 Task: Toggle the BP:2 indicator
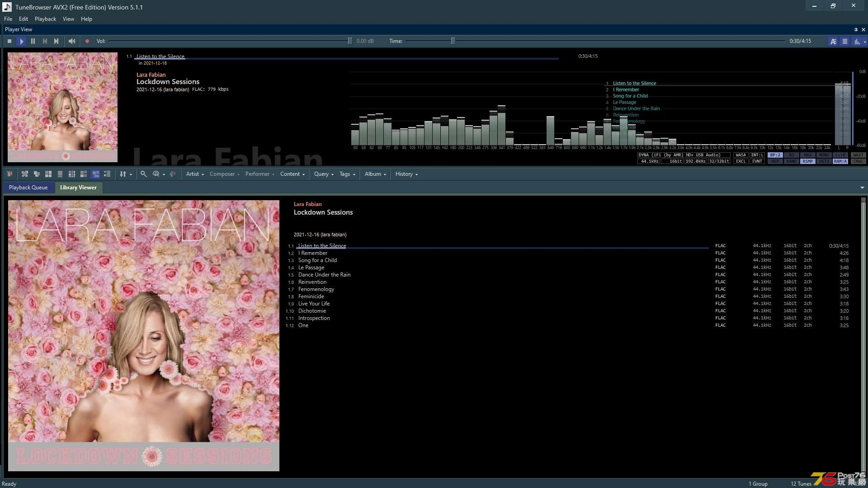coord(775,155)
